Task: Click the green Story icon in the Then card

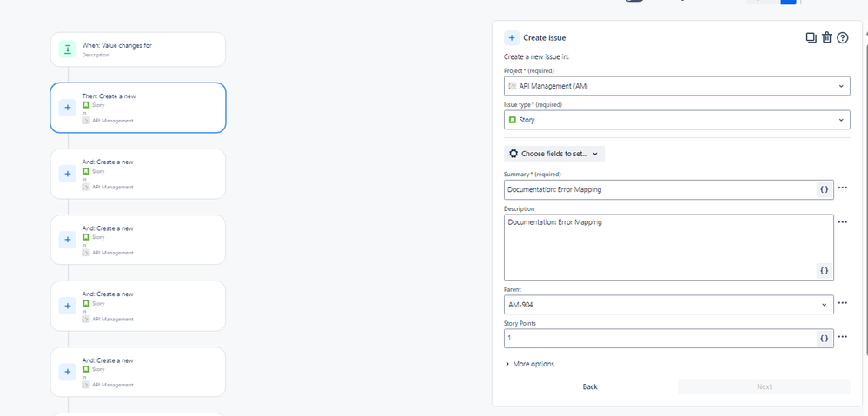Action: [x=86, y=105]
